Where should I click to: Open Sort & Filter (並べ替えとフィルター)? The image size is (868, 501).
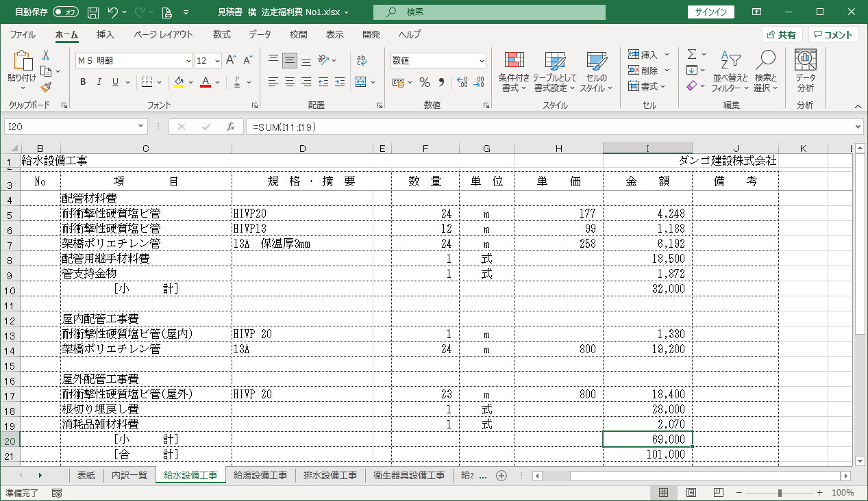(731, 71)
